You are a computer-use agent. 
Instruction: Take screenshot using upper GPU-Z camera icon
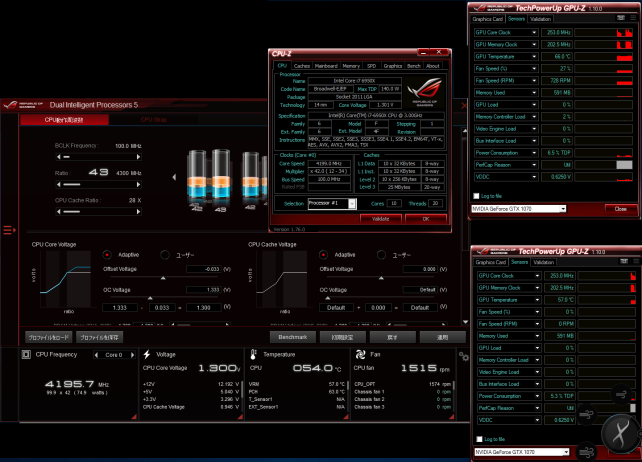(621, 18)
